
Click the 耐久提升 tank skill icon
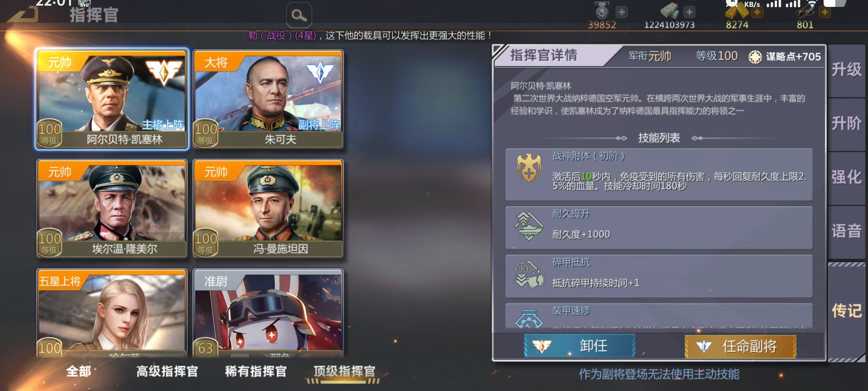pos(529,226)
